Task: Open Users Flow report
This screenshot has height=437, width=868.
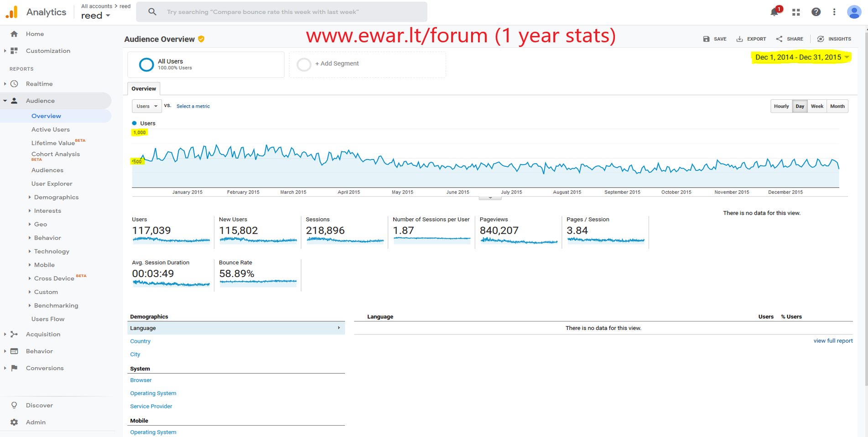Action: click(x=48, y=319)
